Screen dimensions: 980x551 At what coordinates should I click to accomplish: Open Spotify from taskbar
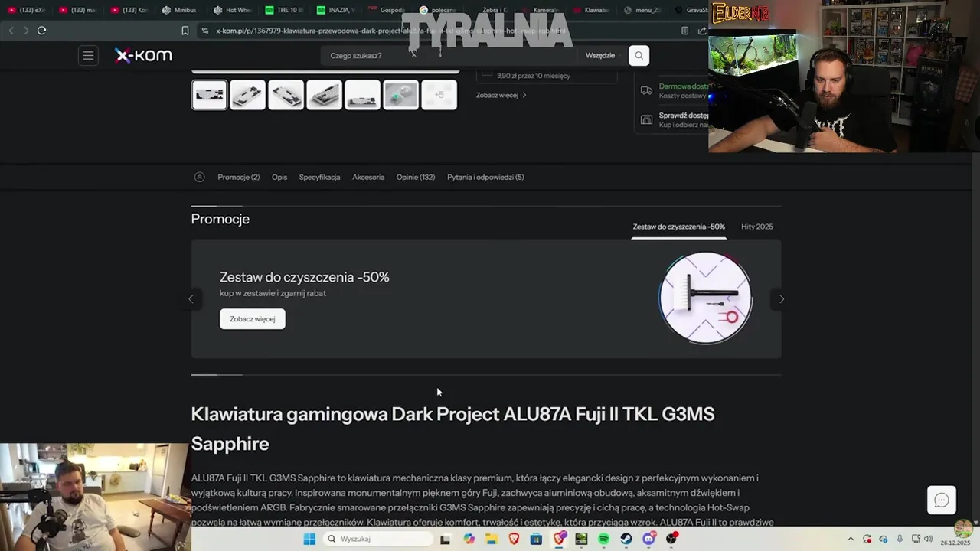603,539
